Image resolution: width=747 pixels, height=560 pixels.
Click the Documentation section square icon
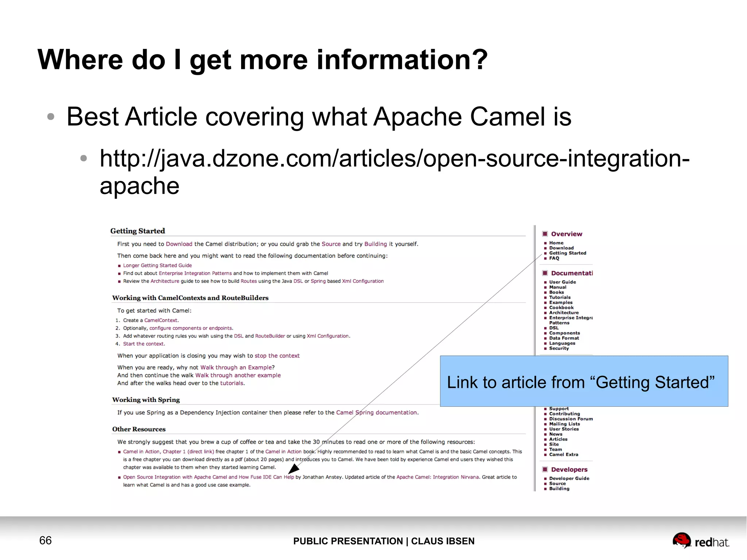(545, 273)
